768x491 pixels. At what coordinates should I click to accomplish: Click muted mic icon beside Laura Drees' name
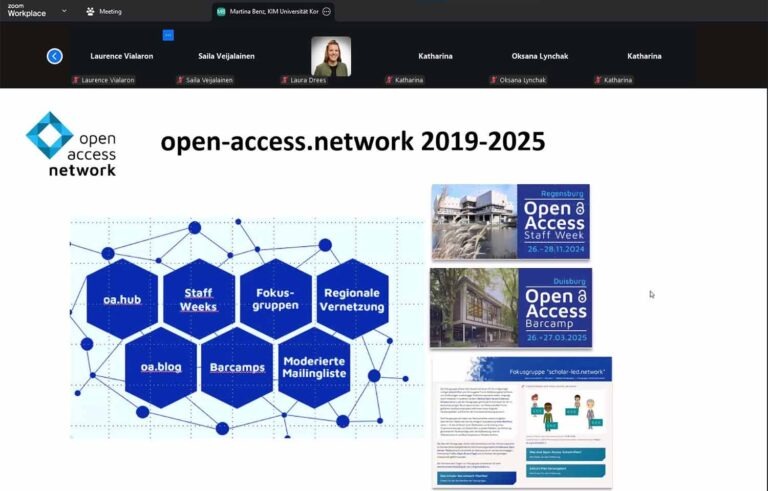point(285,80)
